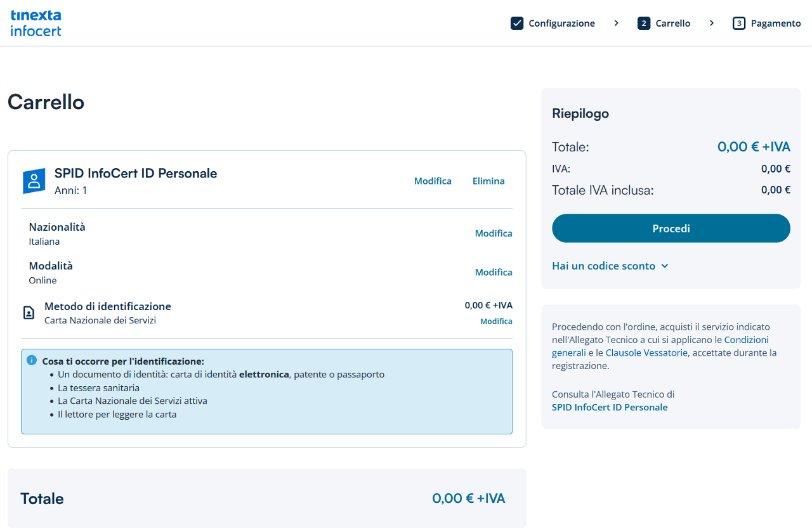Open the Pagamento step label
The width and height of the screenshot is (812, 532).
[776, 23]
